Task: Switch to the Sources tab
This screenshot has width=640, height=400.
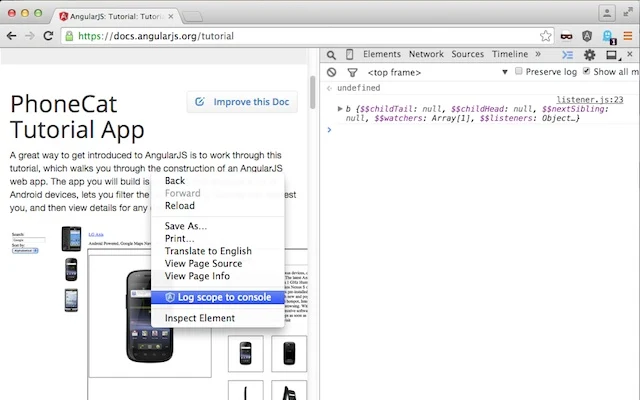Action: point(467,54)
